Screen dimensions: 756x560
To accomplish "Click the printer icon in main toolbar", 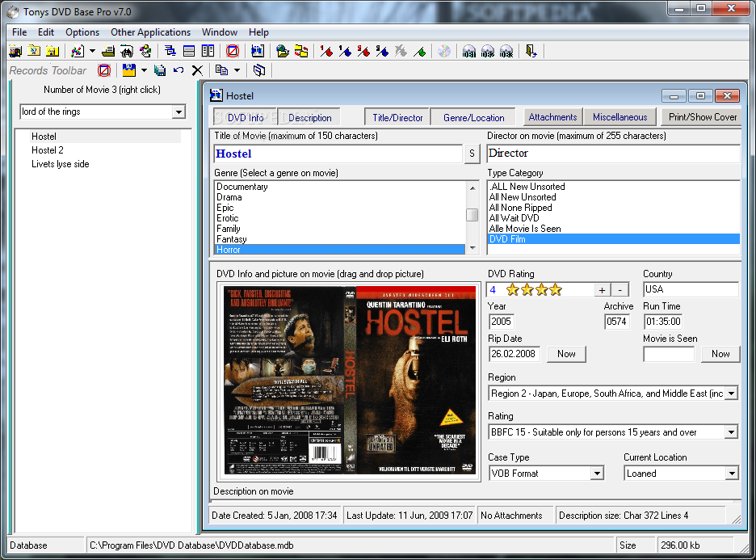I will [x=108, y=51].
